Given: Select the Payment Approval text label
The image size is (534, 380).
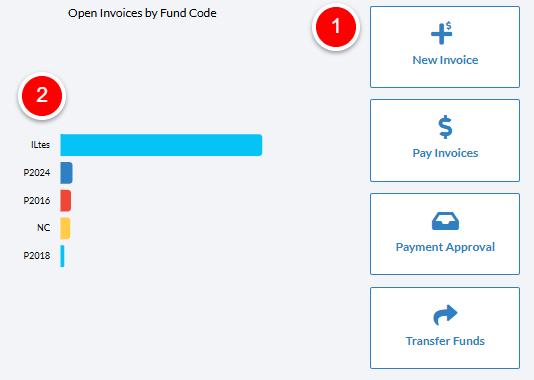Looking at the screenshot, I should coord(445,247).
